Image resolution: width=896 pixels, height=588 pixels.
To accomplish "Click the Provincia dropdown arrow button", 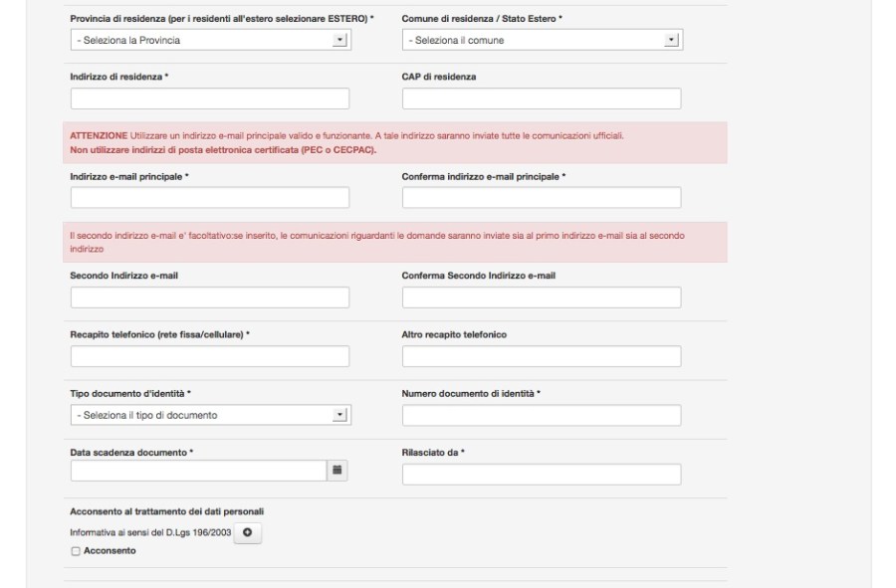I will coord(339,40).
